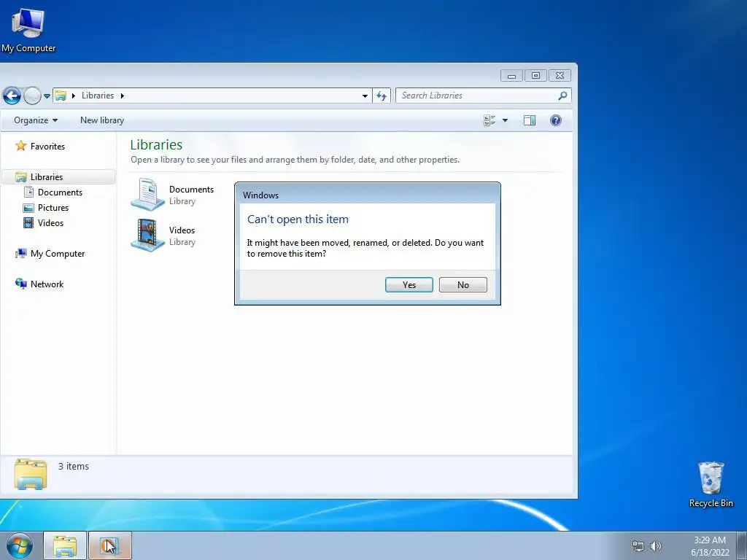Open the volume speaker tray icon
This screenshot has width=747, height=560.
point(656,546)
